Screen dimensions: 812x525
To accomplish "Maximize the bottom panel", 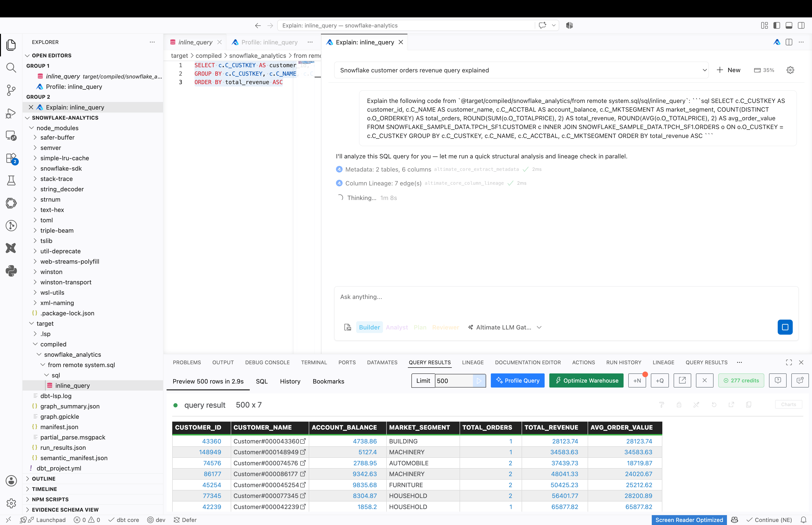I will click(x=789, y=362).
